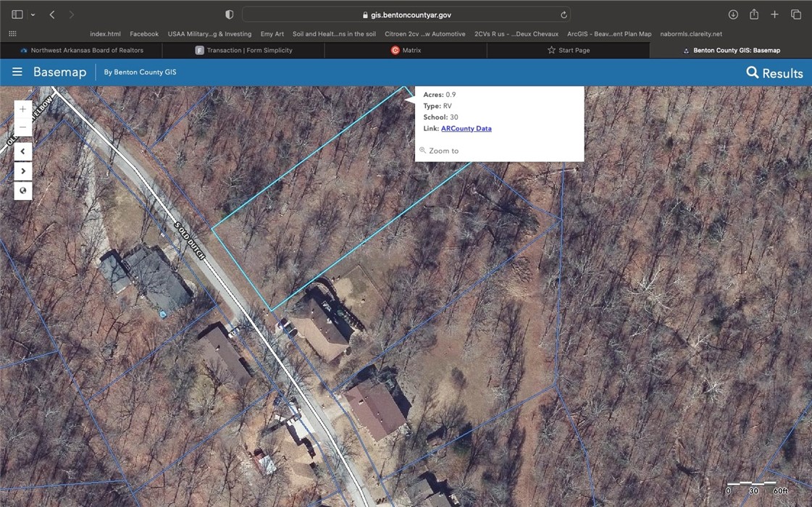
Task: Zoom out the map with minus button
Action: 23,127
